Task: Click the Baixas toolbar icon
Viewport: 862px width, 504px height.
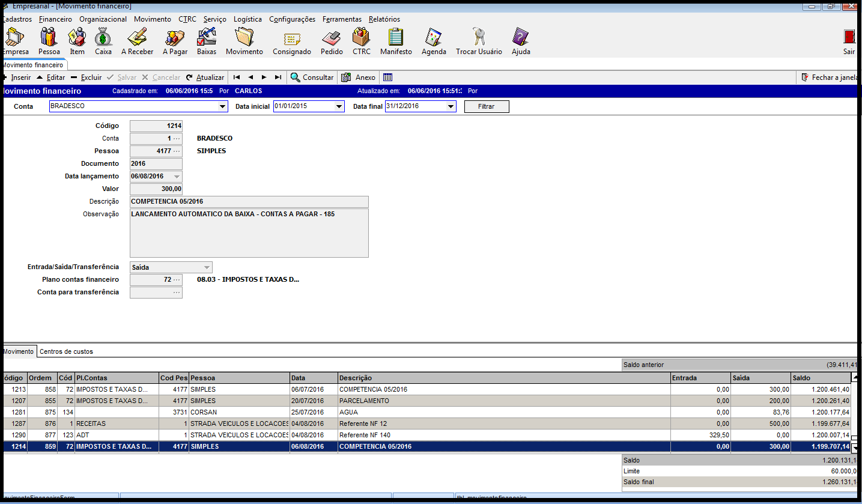Action: click(x=206, y=37)
